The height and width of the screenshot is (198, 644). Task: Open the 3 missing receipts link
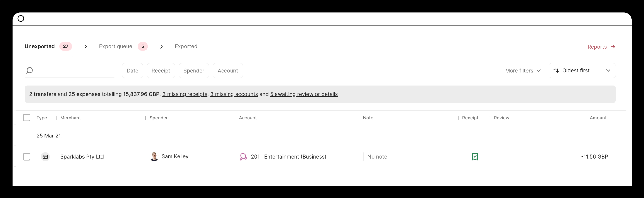point(185,94)
